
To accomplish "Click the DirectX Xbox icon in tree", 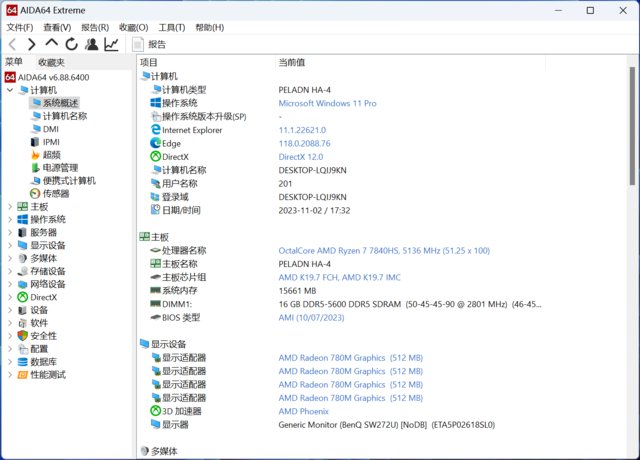I will pos(23,297).
